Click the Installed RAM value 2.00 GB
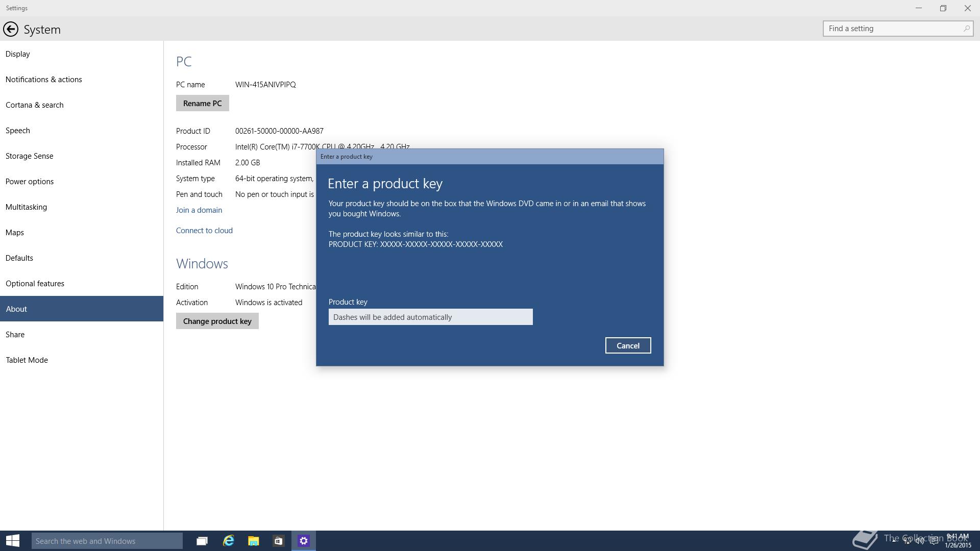Image resolution: width=980 pixels, height=551 pixels. 248,162
